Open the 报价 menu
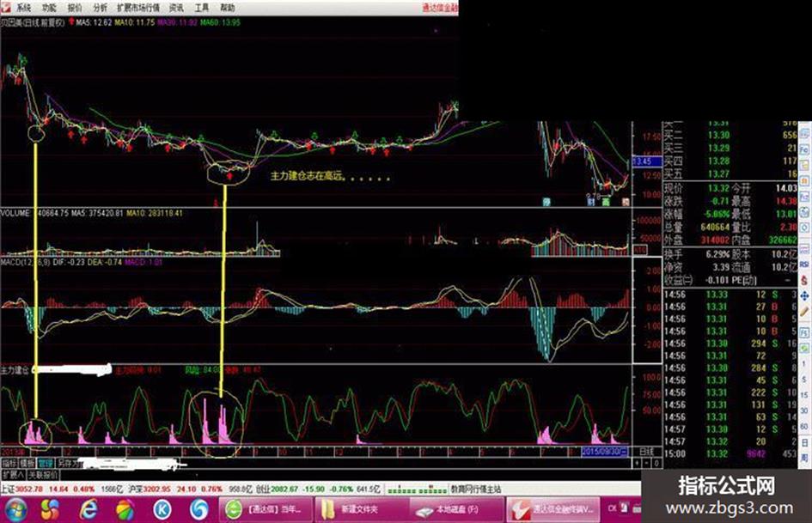Viewport: 812px width, 523px height. (75, 8)
